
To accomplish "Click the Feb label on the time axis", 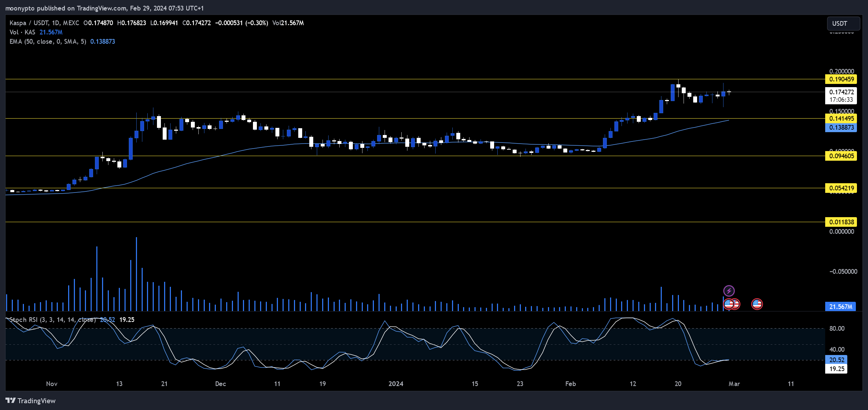I will (570, 384).
